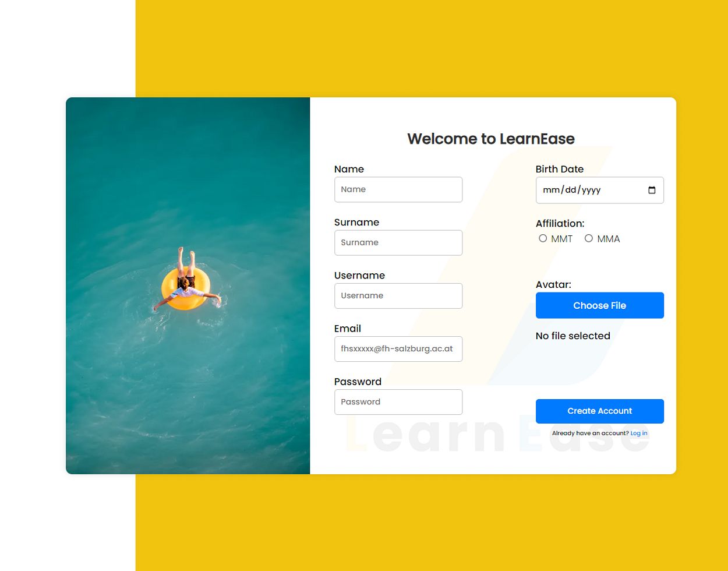Click the Name input field
This screenshot has width=728, height=571.
[398, 189]
